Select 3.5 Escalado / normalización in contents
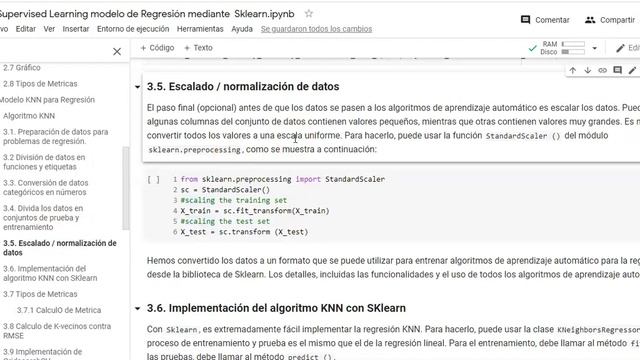The width and height of the screenshot is (640, 360). pos(60,248)
